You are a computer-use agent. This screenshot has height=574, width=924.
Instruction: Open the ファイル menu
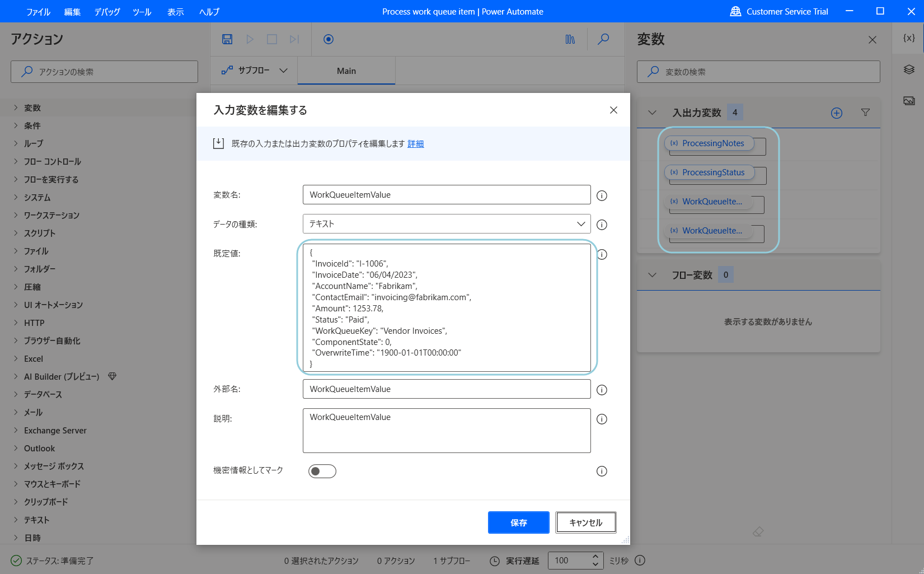[38, 12]
